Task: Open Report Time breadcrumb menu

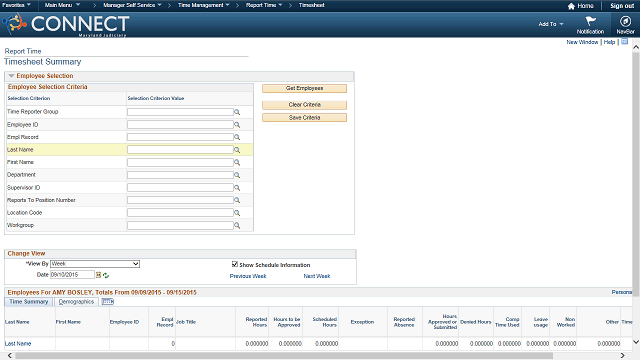Action: tap(264, 5)
